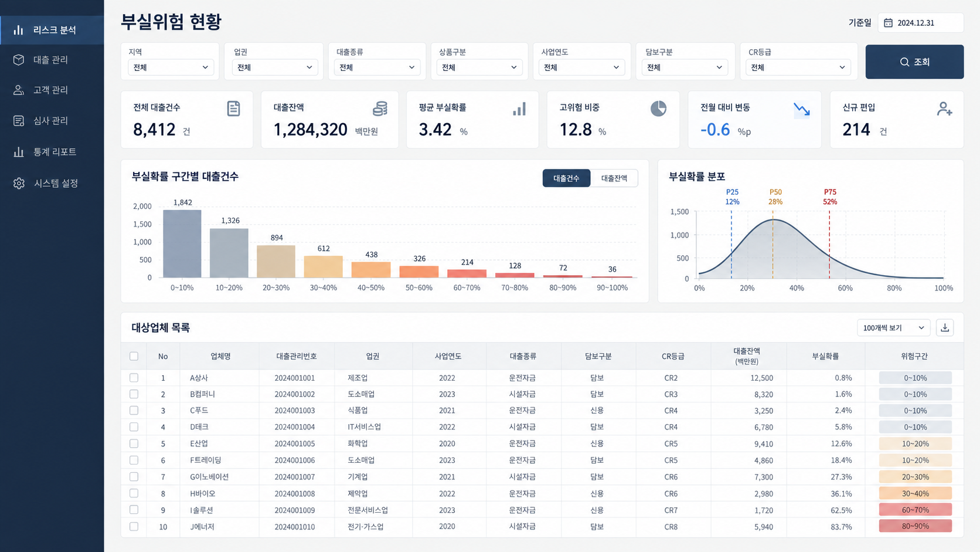Open the 지역 filter dropdown
980x552 pixels.
coord(171,67)
